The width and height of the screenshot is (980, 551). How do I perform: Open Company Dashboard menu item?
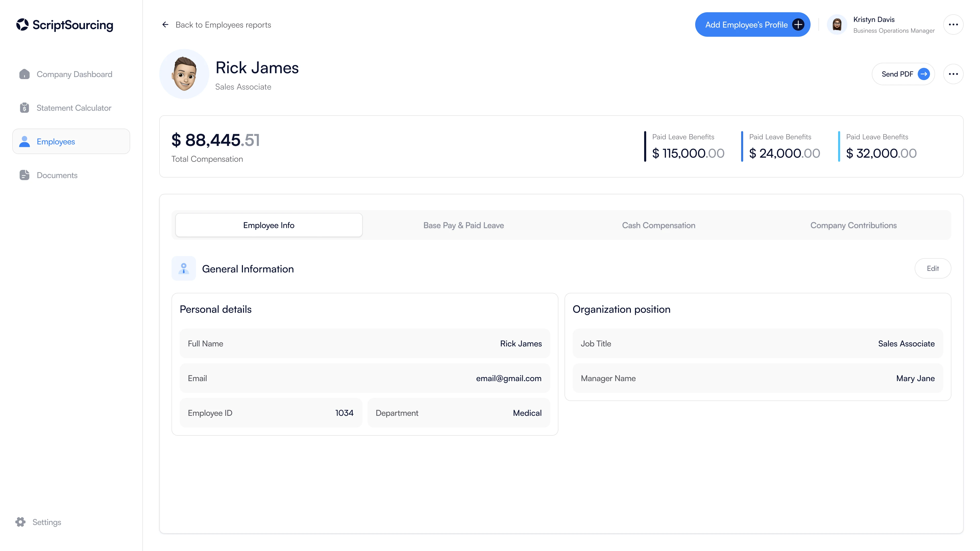[x=71, y=74]
